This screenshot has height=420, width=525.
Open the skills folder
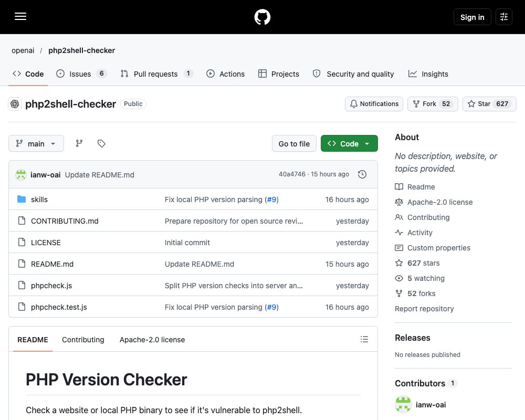tap(39, 199)
